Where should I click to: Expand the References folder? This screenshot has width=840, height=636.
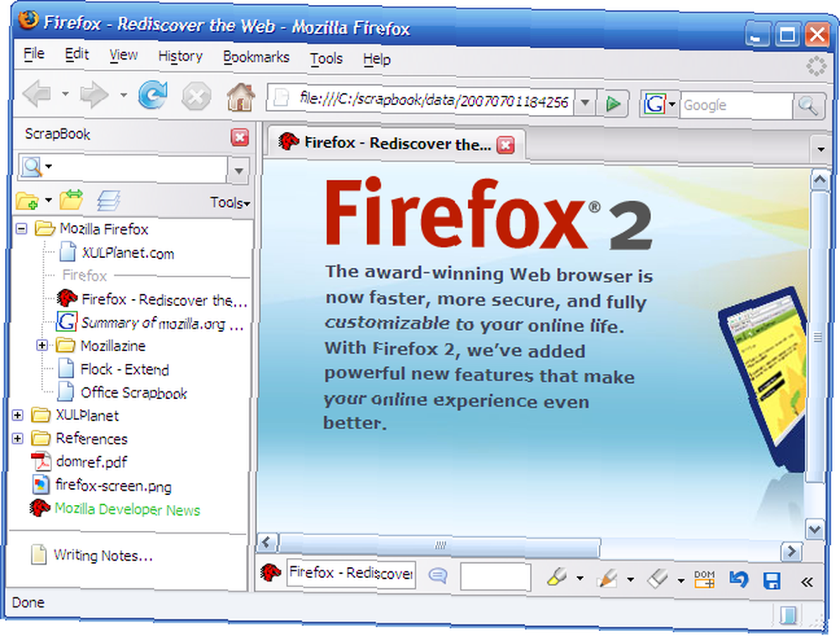(17, 439)
